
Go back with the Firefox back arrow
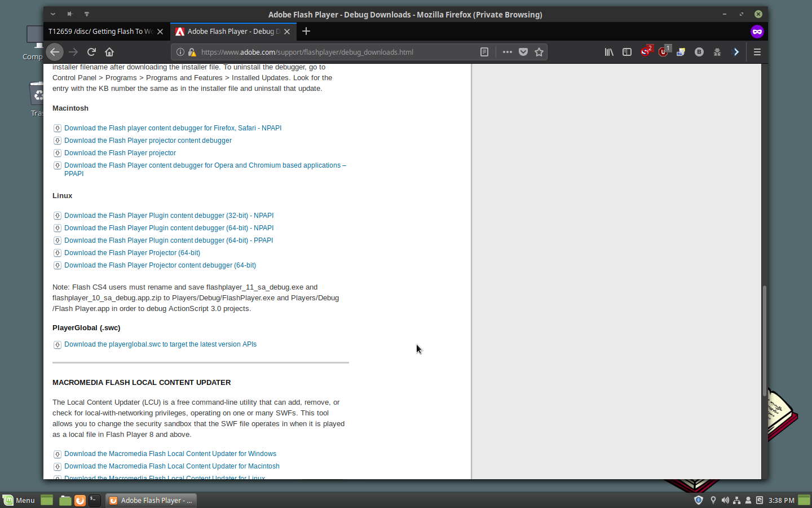click(55, 52)
